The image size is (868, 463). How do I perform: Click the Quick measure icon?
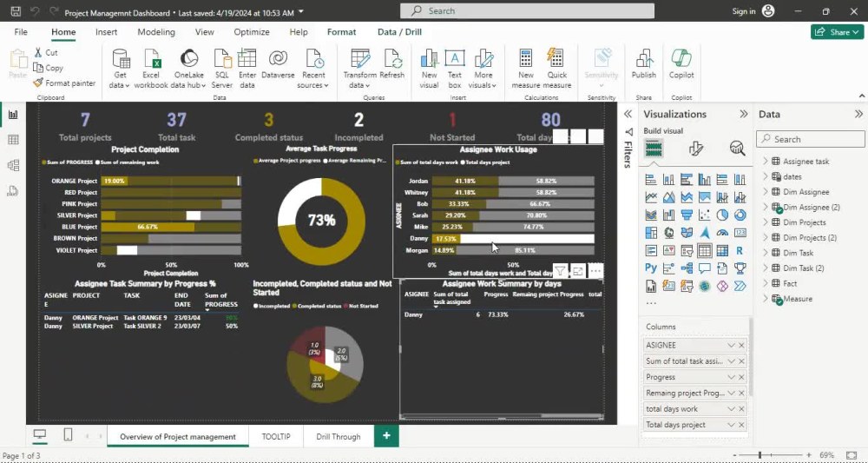556,59
